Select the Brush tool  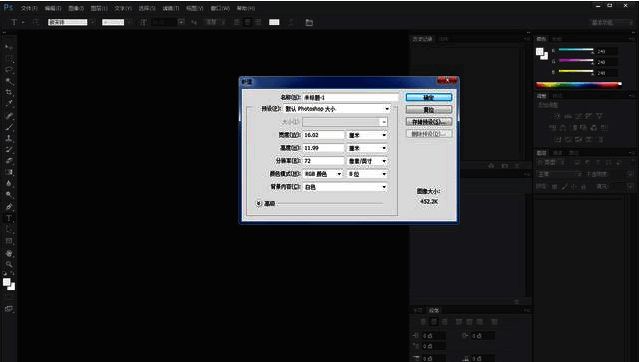(x=9, y=127)
